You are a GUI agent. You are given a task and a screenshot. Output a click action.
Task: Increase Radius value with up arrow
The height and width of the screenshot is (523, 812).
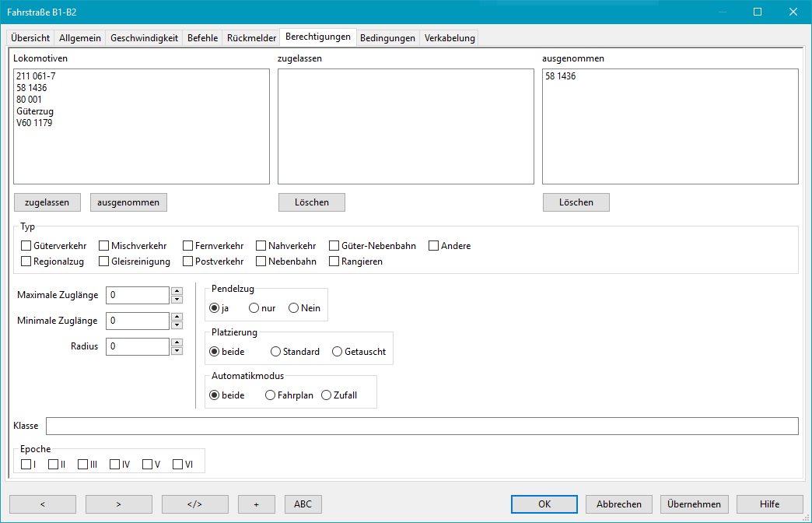(177, 342)
